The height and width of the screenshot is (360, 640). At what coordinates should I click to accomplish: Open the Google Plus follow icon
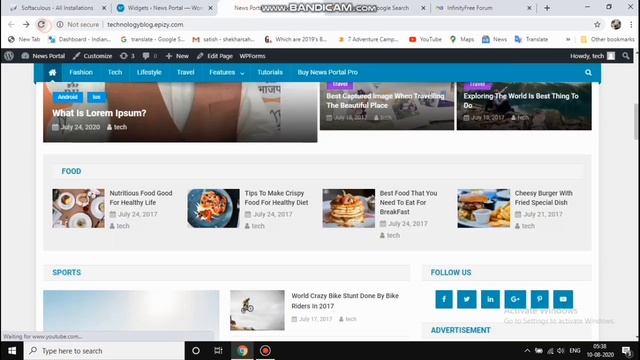point(515,299)
